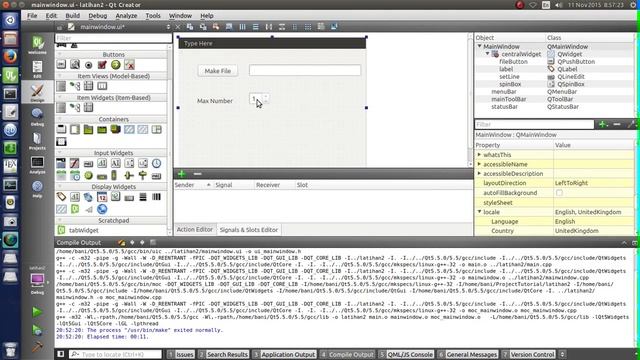Remove connection with minus in signals editor
The width and height of the screenshot is (640, 360).
(198, 174)
